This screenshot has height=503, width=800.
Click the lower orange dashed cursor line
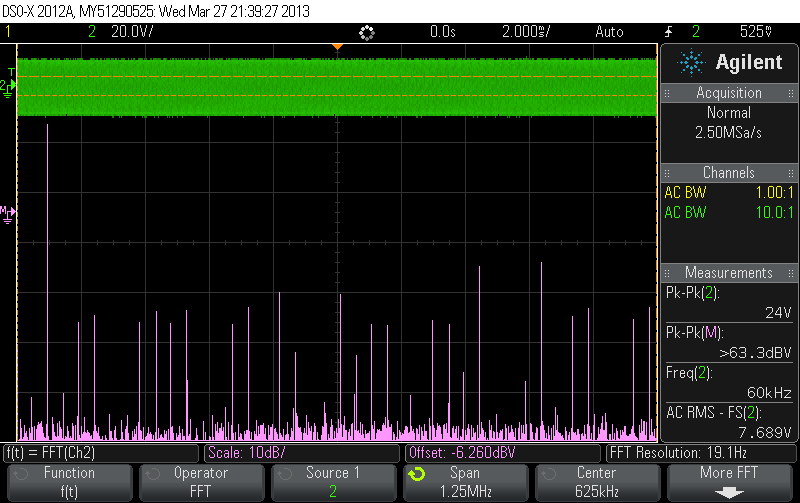coord(337,95)
